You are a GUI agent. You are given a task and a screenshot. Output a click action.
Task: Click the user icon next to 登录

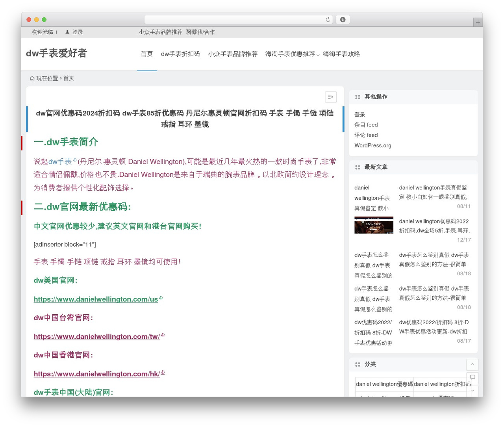(x=67, y=32)
